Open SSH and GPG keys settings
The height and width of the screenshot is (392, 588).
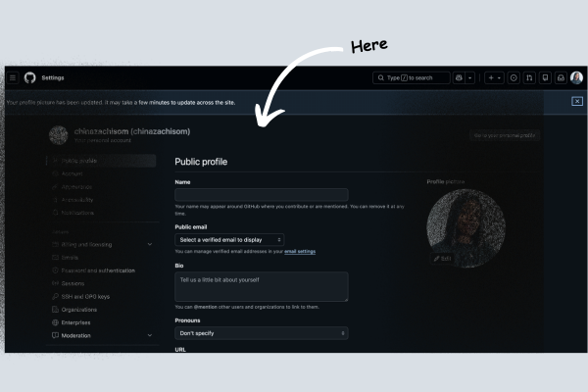tap(86, 296)
